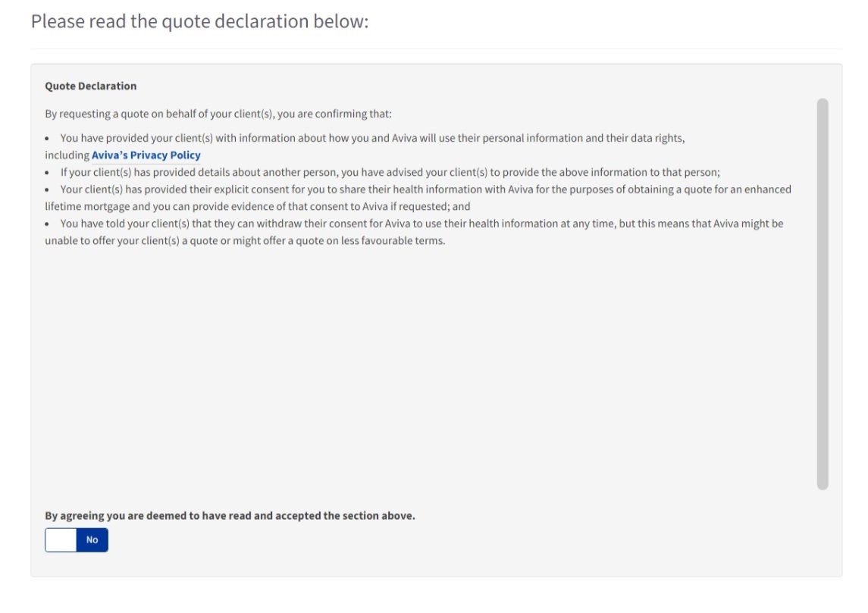
Task: Open Aviva's Privacy Policy link
Action: click(x=146, y=155)
